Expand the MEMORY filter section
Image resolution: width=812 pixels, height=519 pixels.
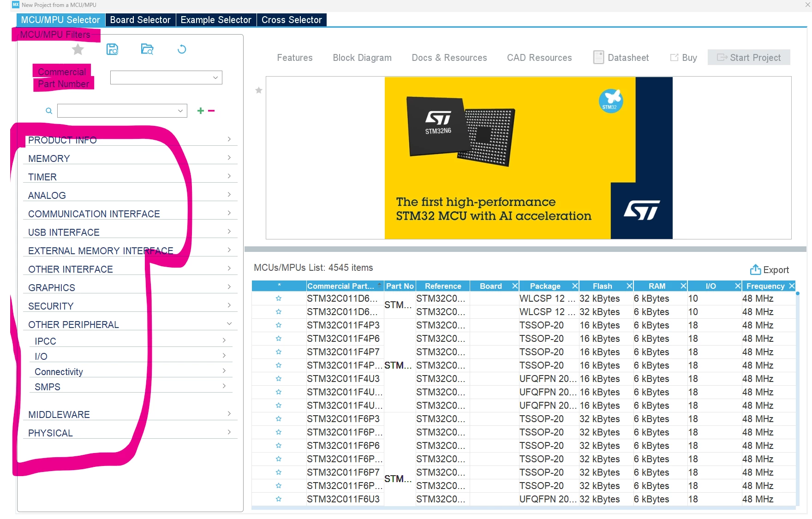tap(131, 158)
